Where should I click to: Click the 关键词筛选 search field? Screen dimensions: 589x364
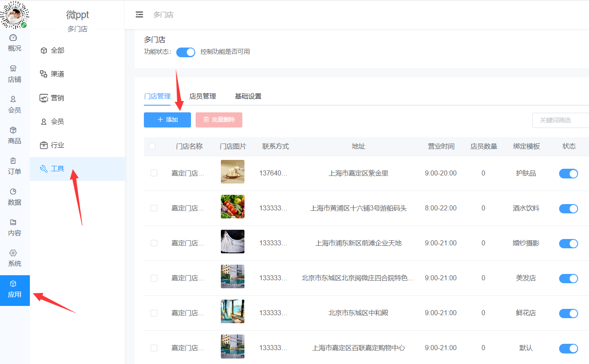560,120
